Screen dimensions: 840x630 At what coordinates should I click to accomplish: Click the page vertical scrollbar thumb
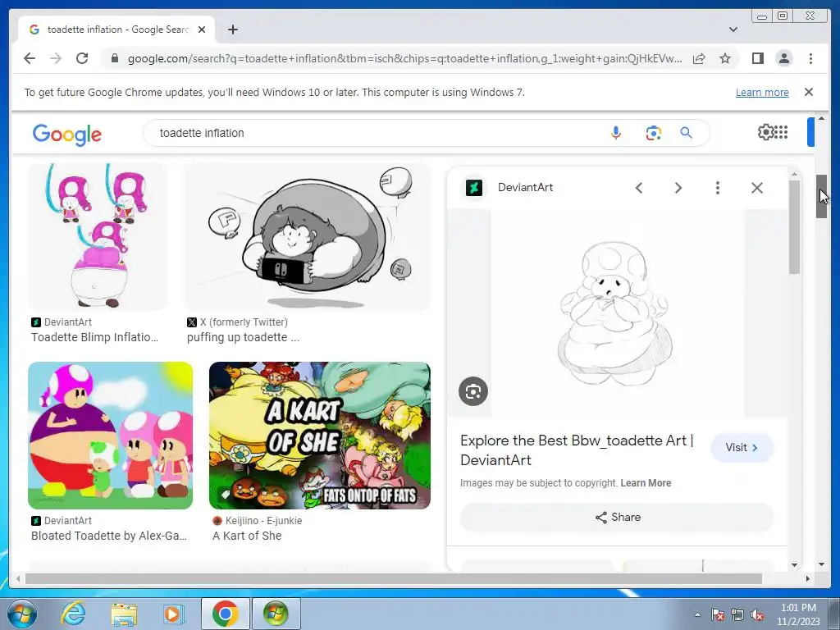pos(821,196)
